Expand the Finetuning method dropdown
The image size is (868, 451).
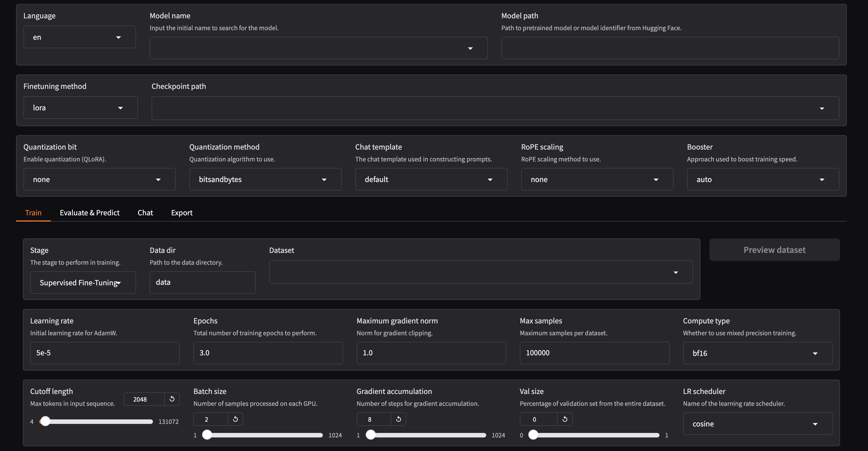(x=80, y=108)
